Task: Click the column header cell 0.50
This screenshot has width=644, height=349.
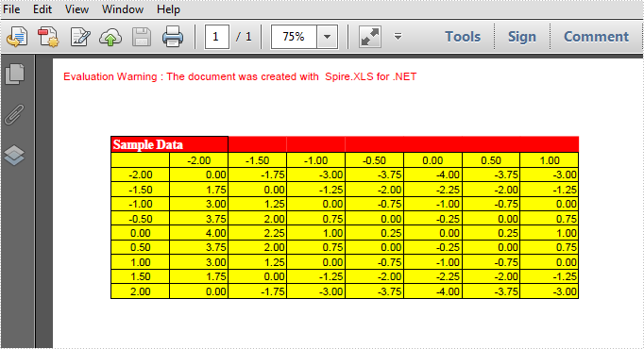Action: [491, 160]
